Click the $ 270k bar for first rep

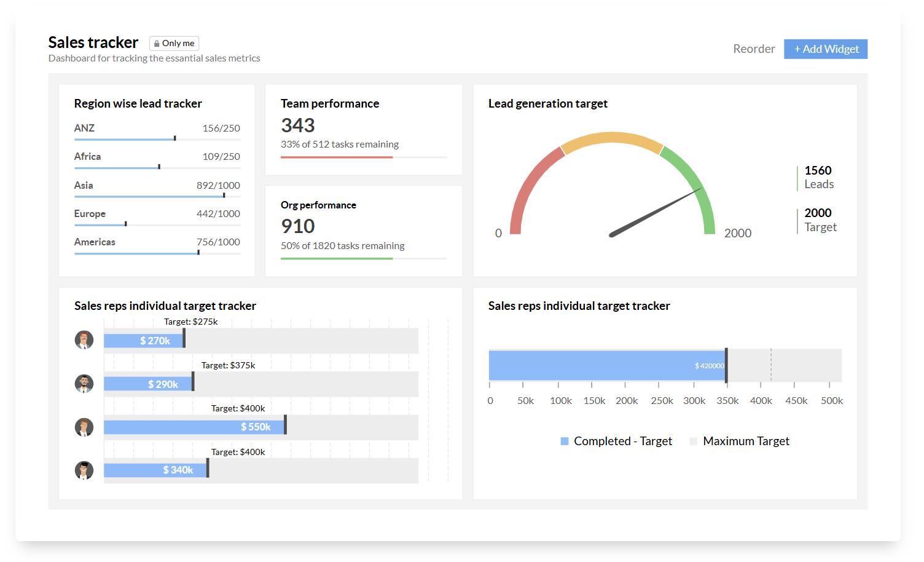[x=144, y=341]
